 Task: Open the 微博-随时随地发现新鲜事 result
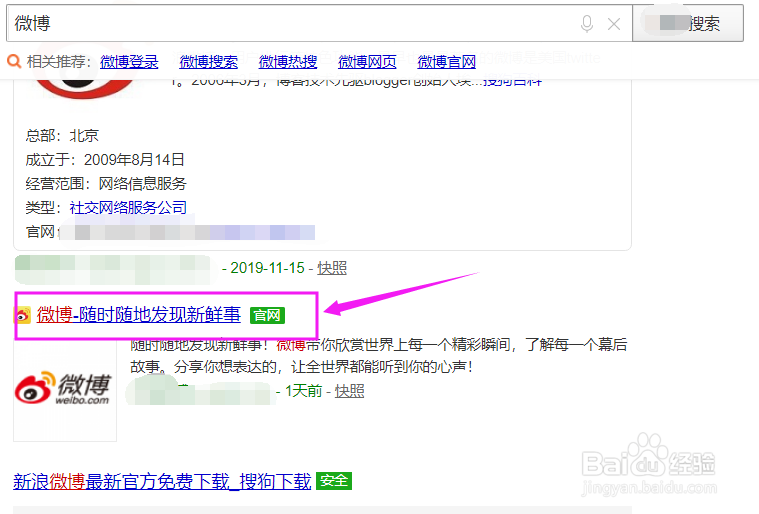138,315
